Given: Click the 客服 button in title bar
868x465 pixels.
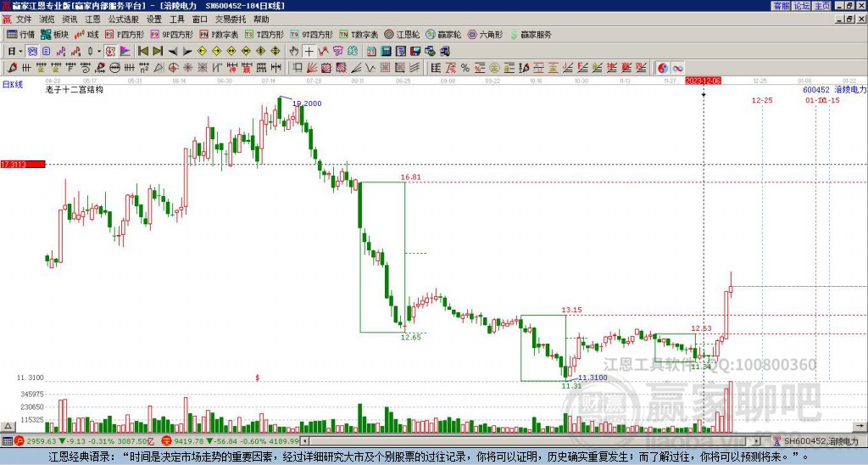Looking at the screenshot, I should click(x=782, y=6).
